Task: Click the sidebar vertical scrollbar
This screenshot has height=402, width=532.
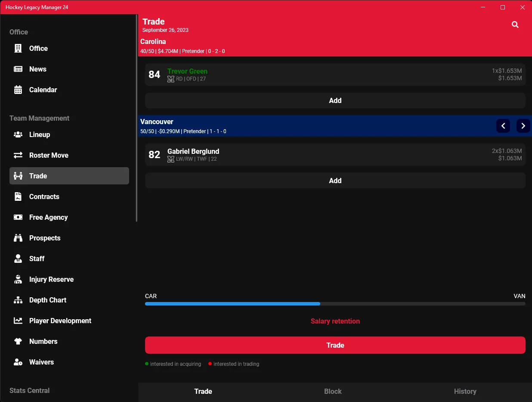Action: point(136,118)
